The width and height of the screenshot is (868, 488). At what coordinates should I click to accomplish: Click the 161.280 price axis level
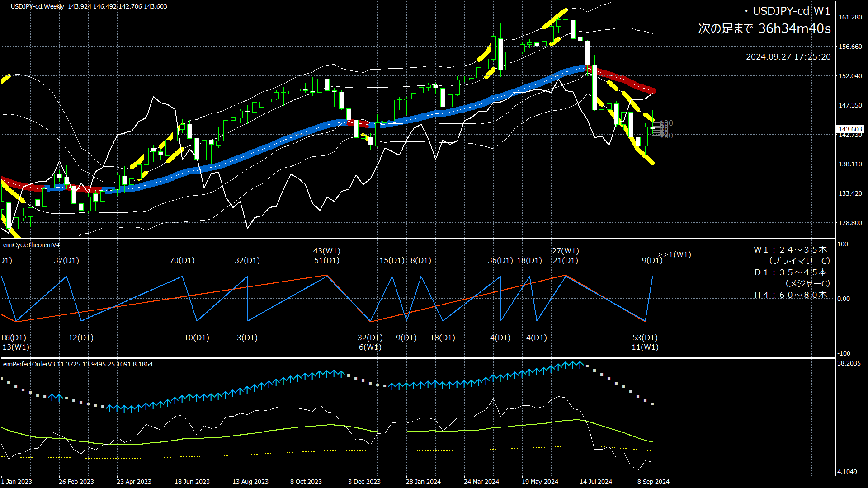(850, 17)
